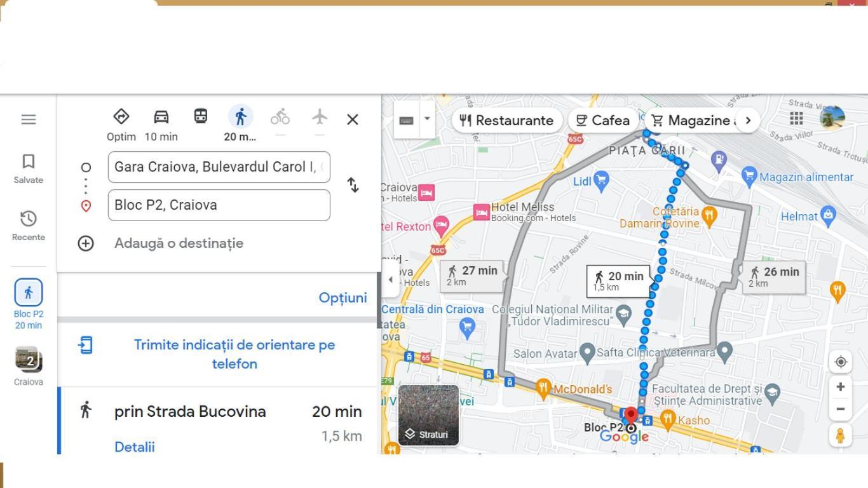Click the Gara Craiova starting point field
This screenshot has height=488, width=868.
coord(219,167)
